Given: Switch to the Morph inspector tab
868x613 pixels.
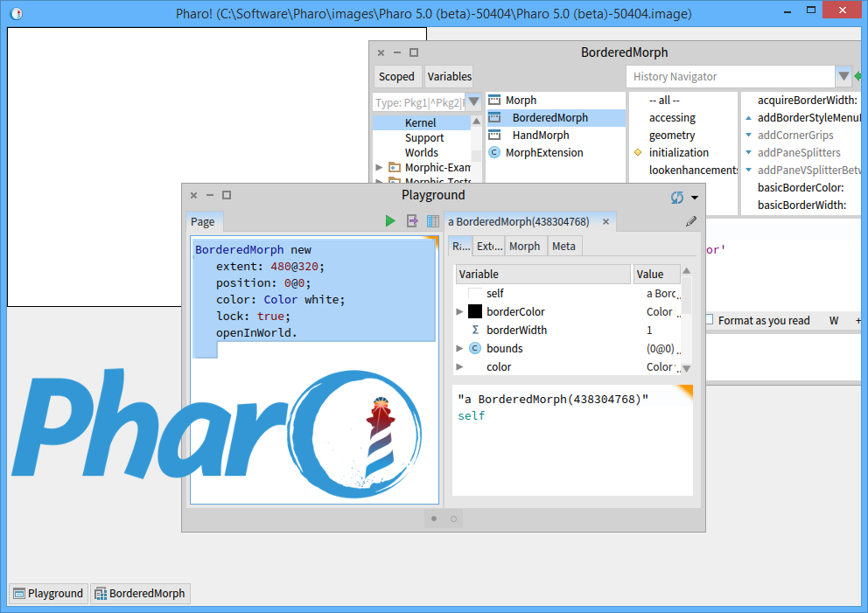Looking at the screenshot, I should click(525, 247).
